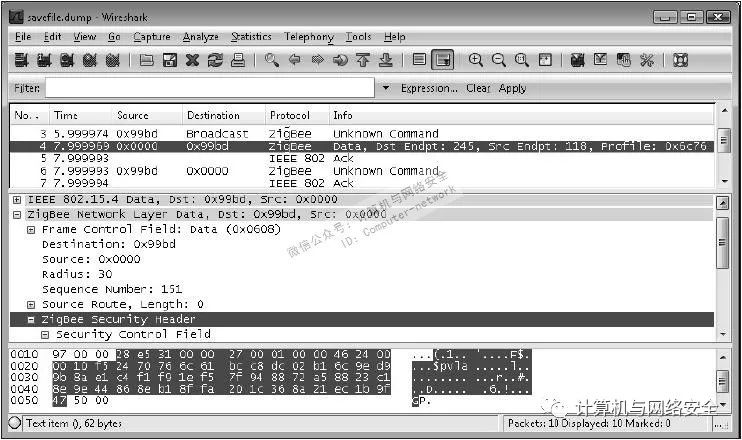Clear the display filter
The height and width of the screenshot is (440, 742).
(478, 88)
